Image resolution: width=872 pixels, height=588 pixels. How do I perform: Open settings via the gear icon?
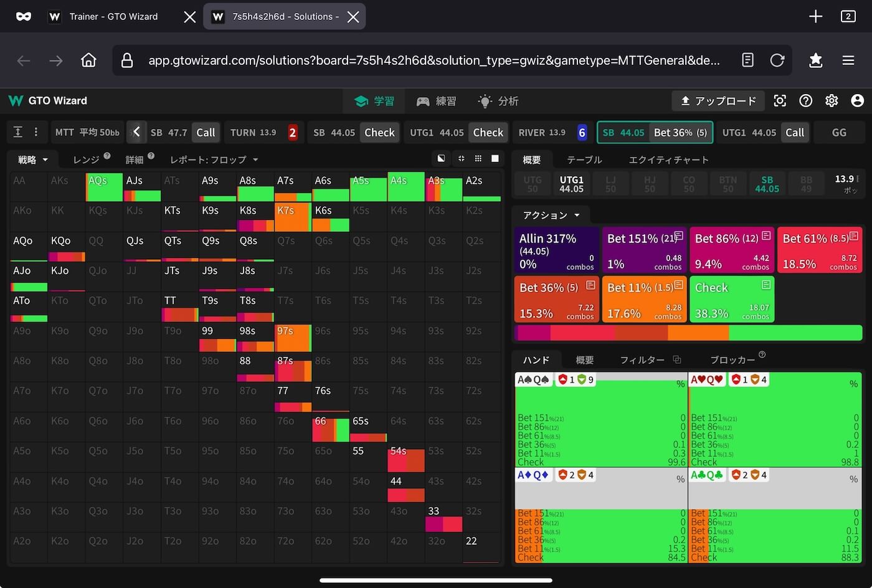[832, 101]
